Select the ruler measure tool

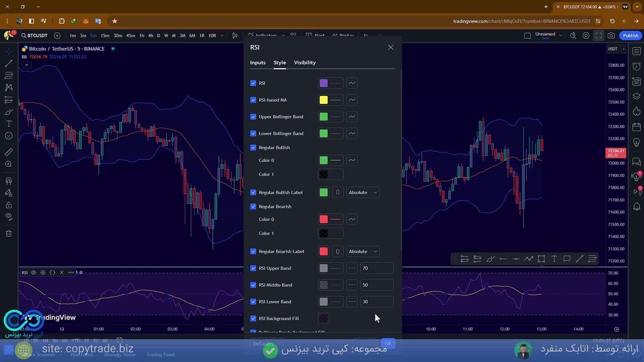(9, 152)
